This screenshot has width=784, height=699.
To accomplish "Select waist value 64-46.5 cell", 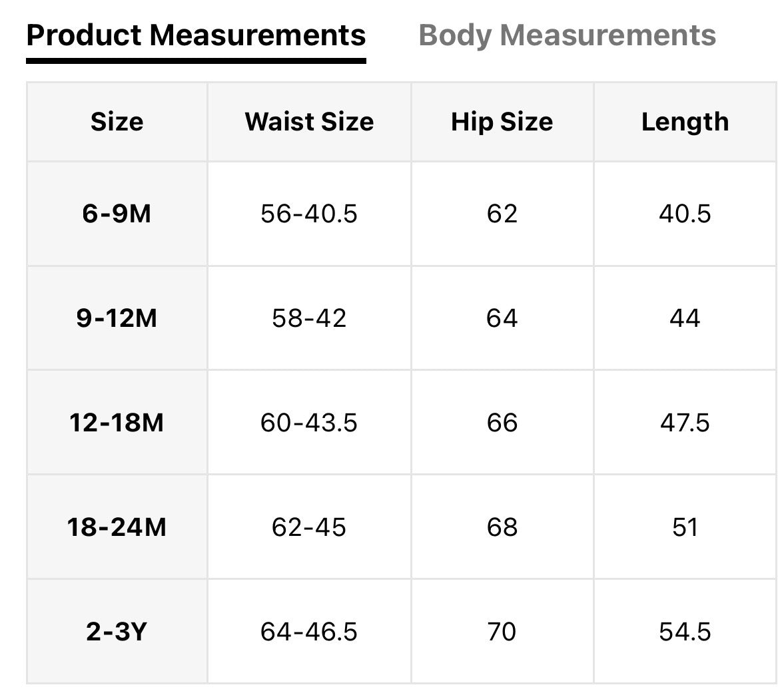I will click(309, 631).
